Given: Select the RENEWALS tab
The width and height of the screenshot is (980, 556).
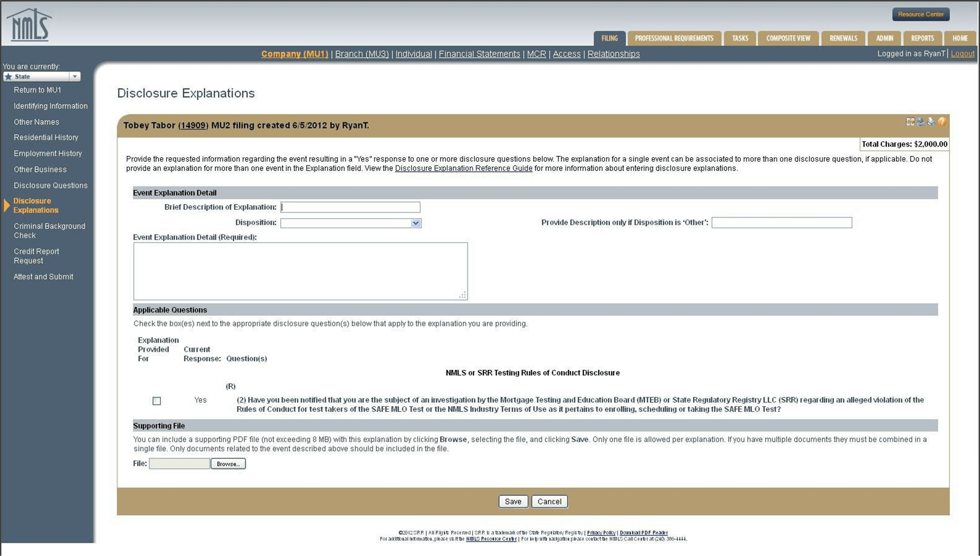Looking at the screenshot, I should click(843, 38).
